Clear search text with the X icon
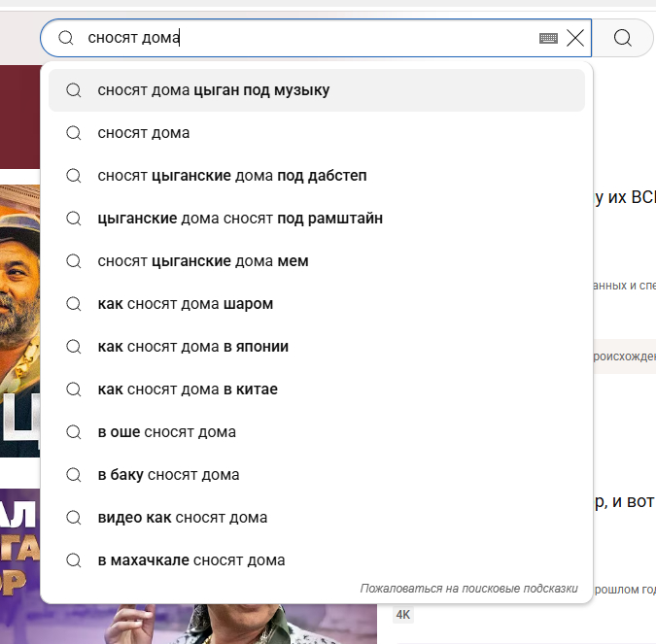The image size is (656, 644). pos(575,38)
